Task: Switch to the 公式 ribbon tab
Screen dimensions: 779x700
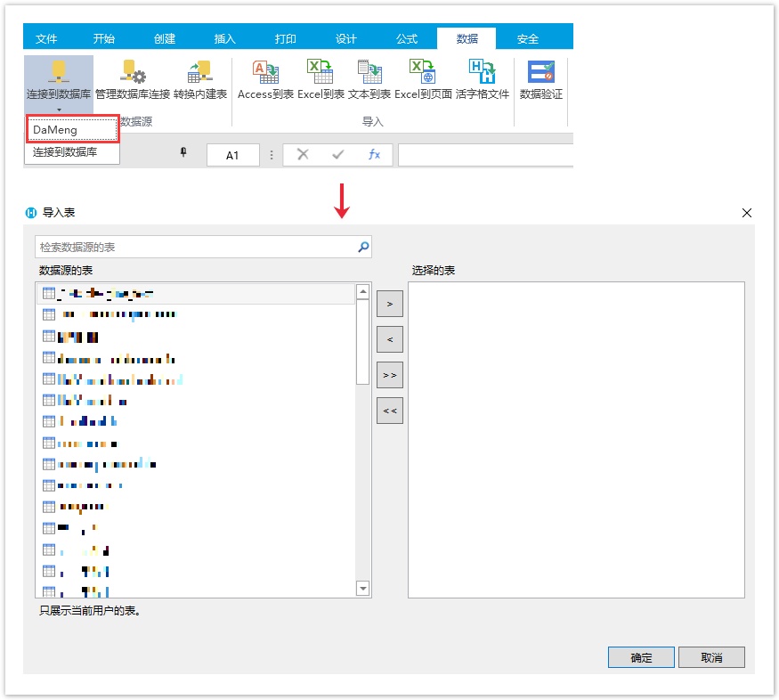Action: 407,39
